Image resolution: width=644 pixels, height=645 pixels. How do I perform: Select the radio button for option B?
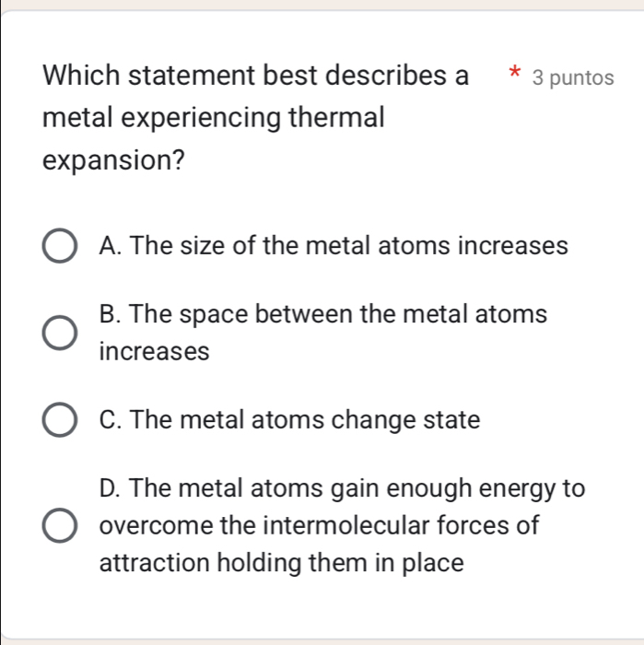[x=60, y=334]
